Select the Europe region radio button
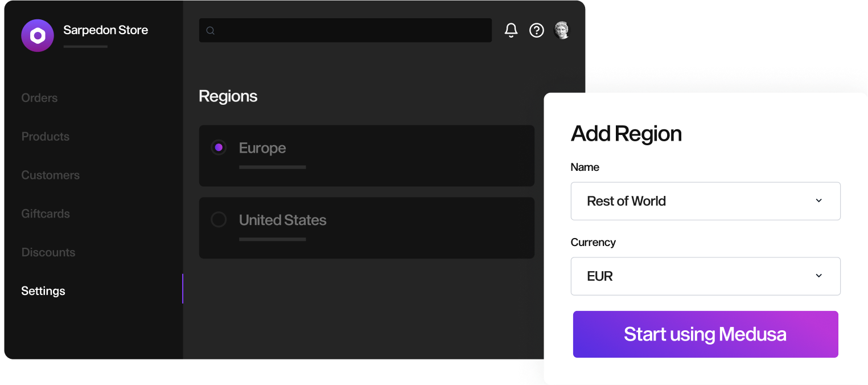The width and height of the screenshot is (868, 385). pyautogui.click(x=219, y=148)
